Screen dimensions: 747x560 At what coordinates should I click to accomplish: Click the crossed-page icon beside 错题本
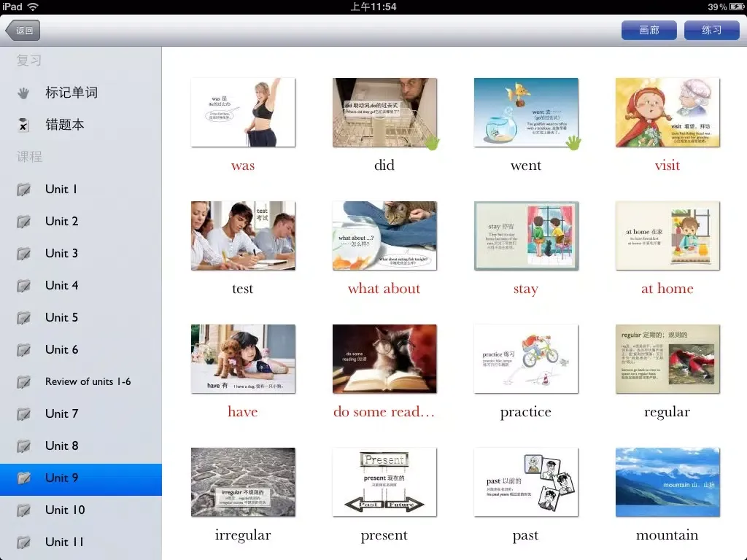point(23,125)
